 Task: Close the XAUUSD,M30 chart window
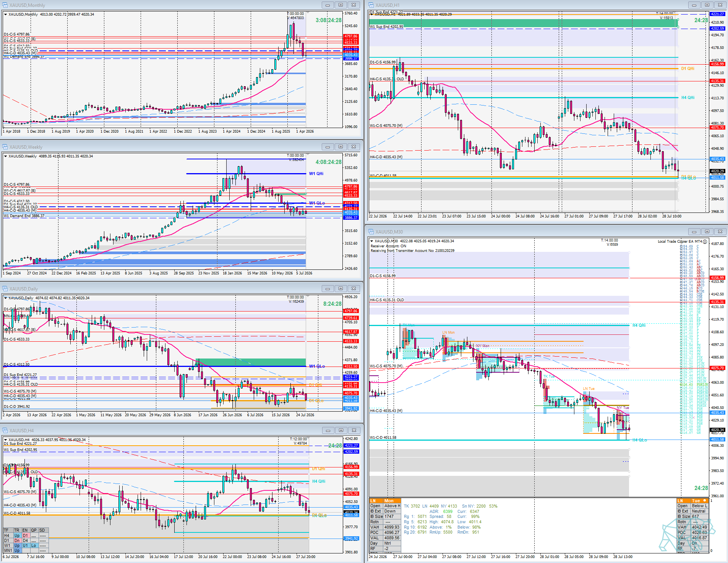[x=720, y=232]
